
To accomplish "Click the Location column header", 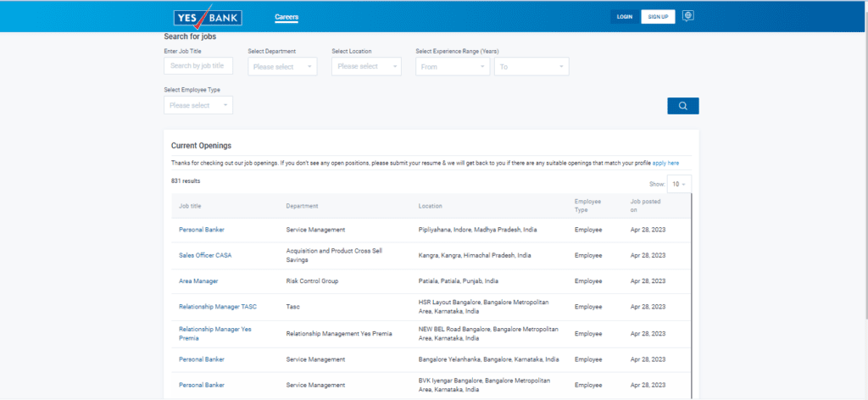I will (x=430, y=207).
